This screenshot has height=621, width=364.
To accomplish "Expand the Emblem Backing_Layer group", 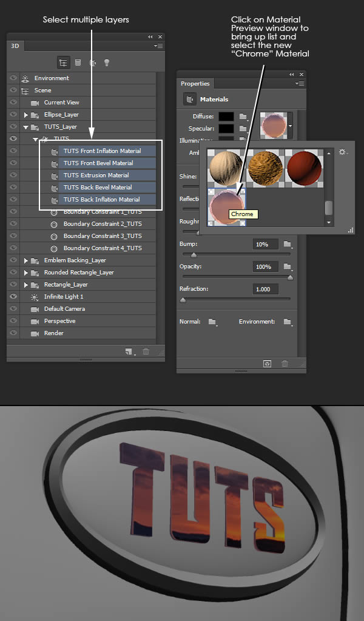I will pos(25,260).
